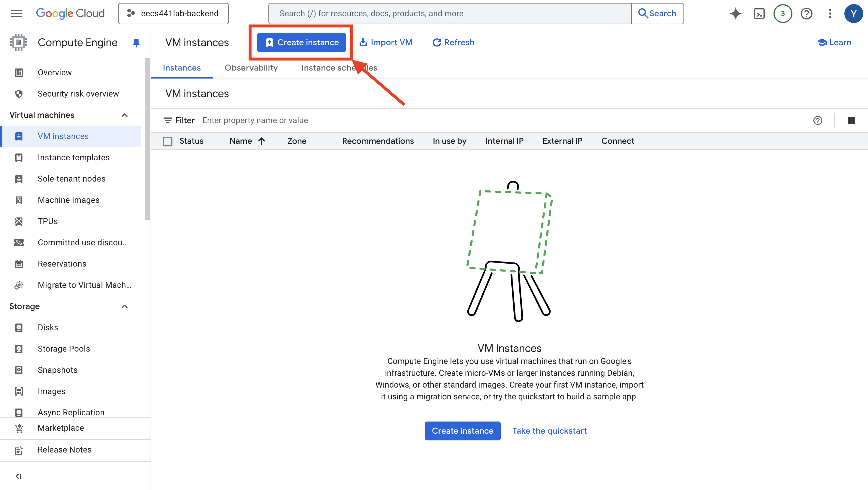Click the sidebar vertical scrollbar
The height and width of the screenshot is (490, 868).
(x=147, y=138)
